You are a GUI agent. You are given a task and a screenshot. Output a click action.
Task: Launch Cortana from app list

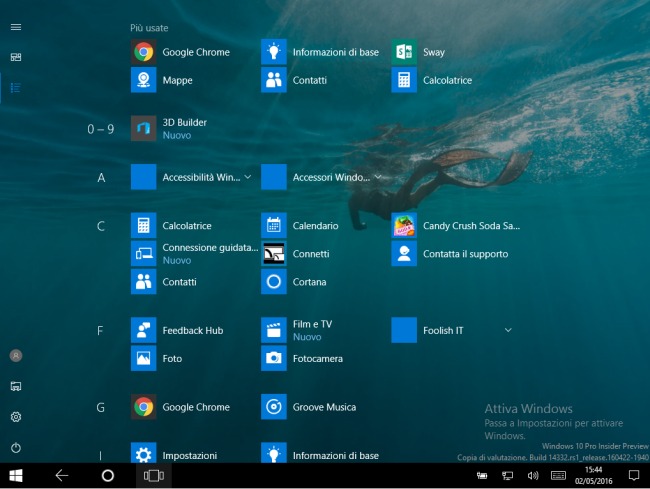click(x=294, y=282)
